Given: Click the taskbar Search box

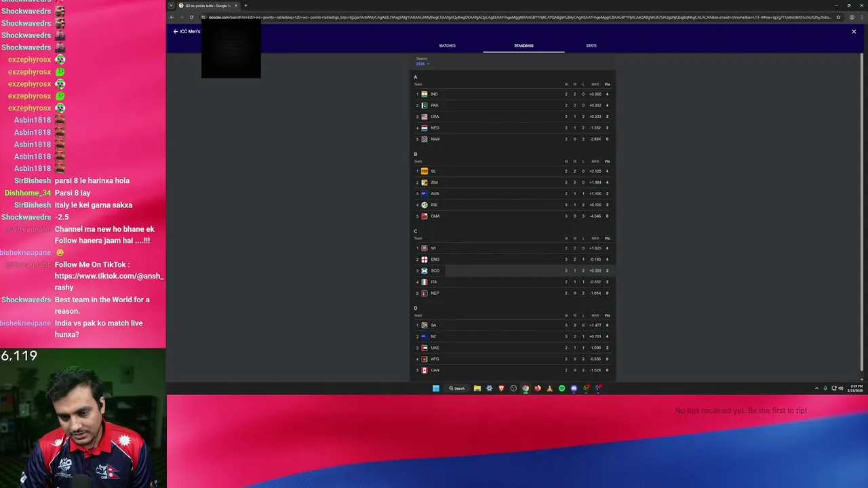Looking at the screenshot, I should tap(457, 388).
